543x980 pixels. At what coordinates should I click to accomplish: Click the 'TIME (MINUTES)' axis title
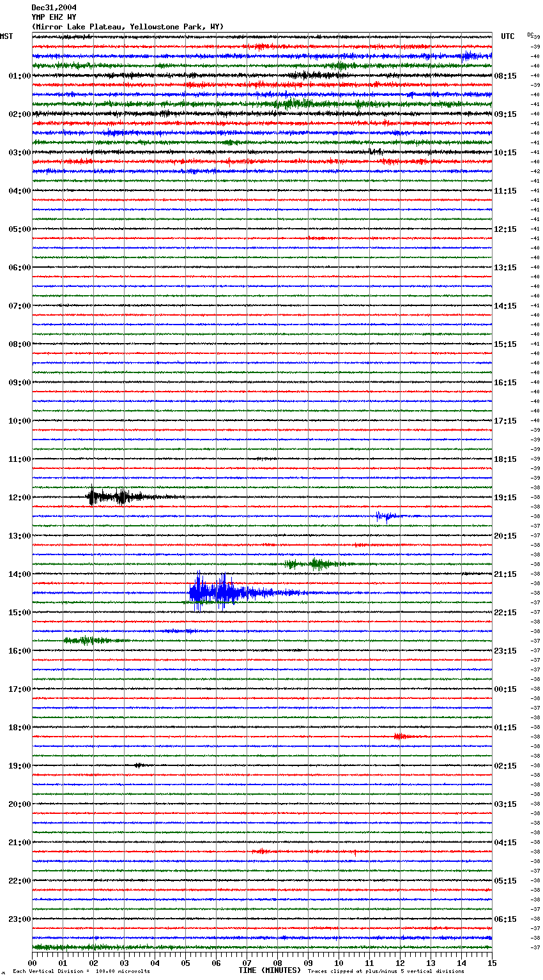(x=270, y=970)
